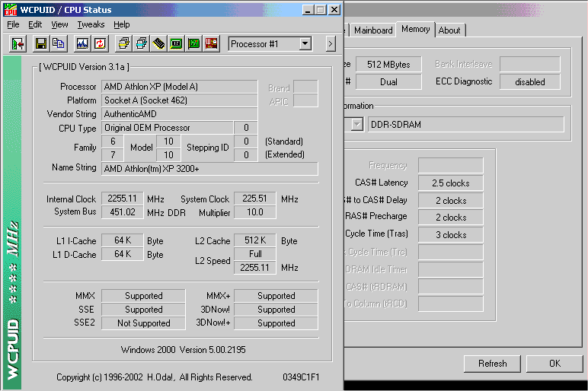The width and height of the screenshot is (588, 391).
Task: Click the L1 I-Cache 64 K value
Action: pos(123,240)
